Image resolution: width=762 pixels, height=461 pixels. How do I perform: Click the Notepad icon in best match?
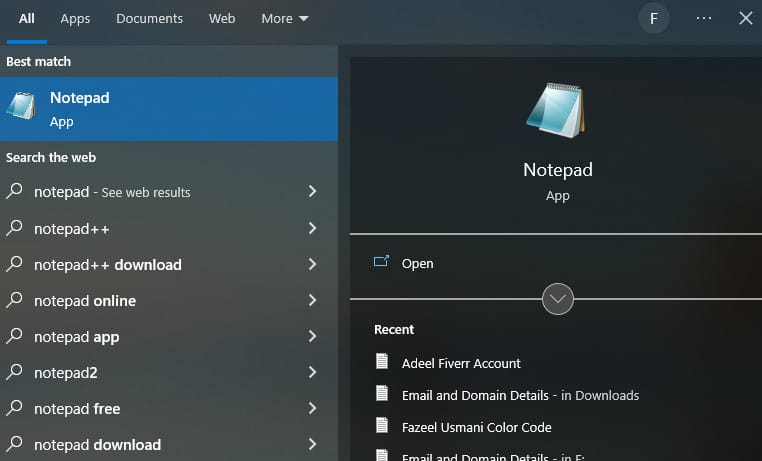(21, 105)
